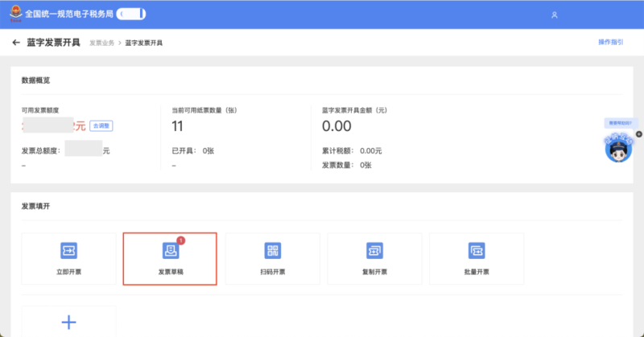The image size is (644, 337).
Task: Close the floating assistant widget
Action: (638, 134)
